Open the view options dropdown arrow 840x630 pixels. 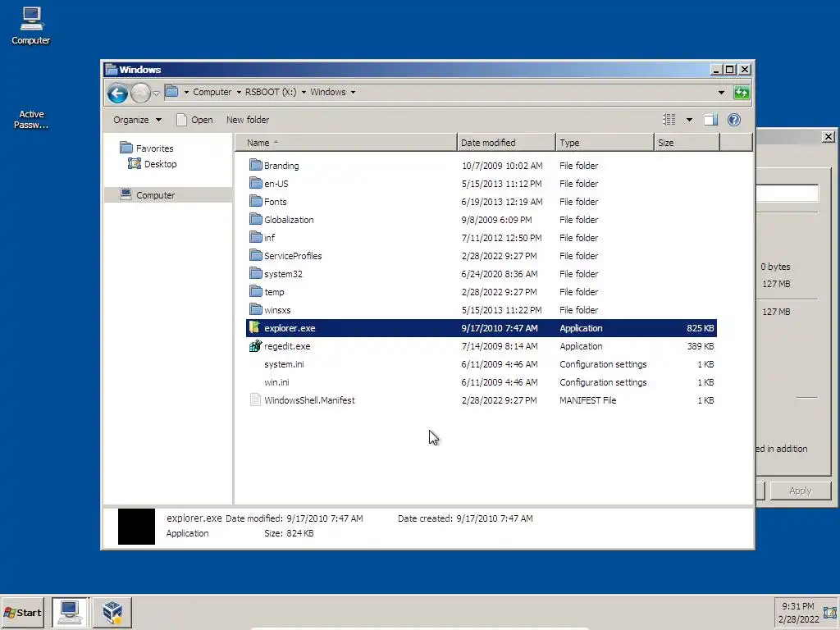(689, 120)
